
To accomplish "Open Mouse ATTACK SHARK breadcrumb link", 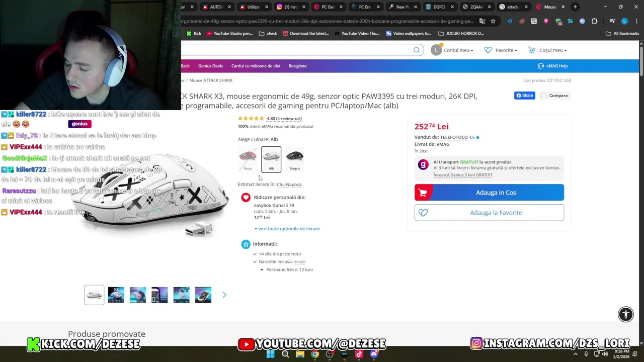I will (211, 80).
